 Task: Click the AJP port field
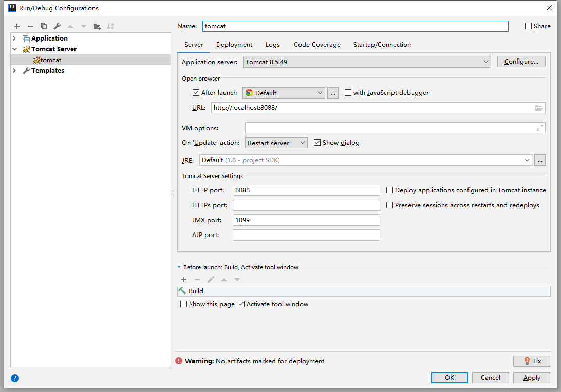click(x=306, y=235)
